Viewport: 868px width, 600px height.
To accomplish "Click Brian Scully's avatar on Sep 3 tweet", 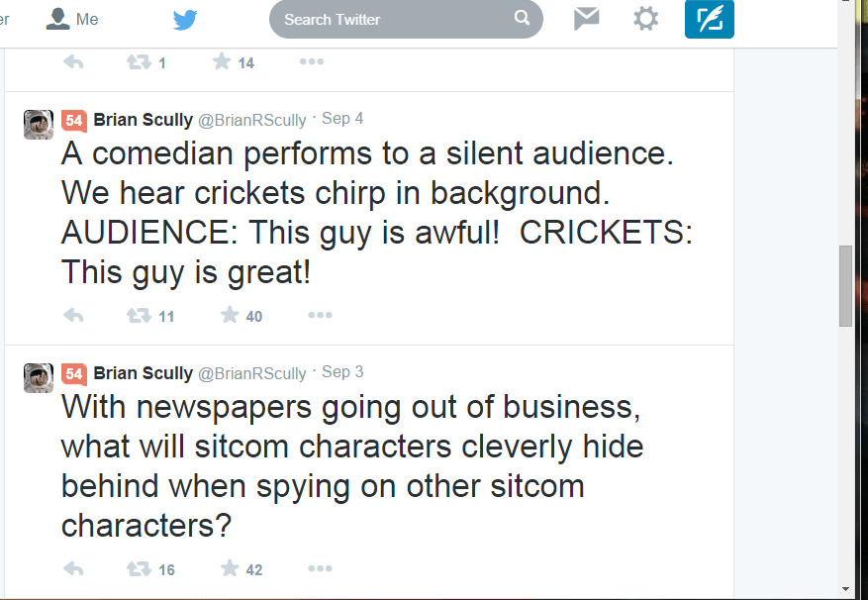I will 39,377.
